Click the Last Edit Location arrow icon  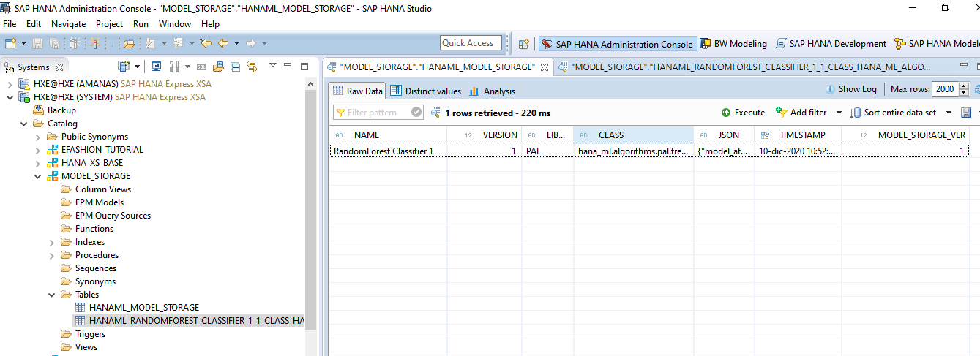click(x=206, y=44)
